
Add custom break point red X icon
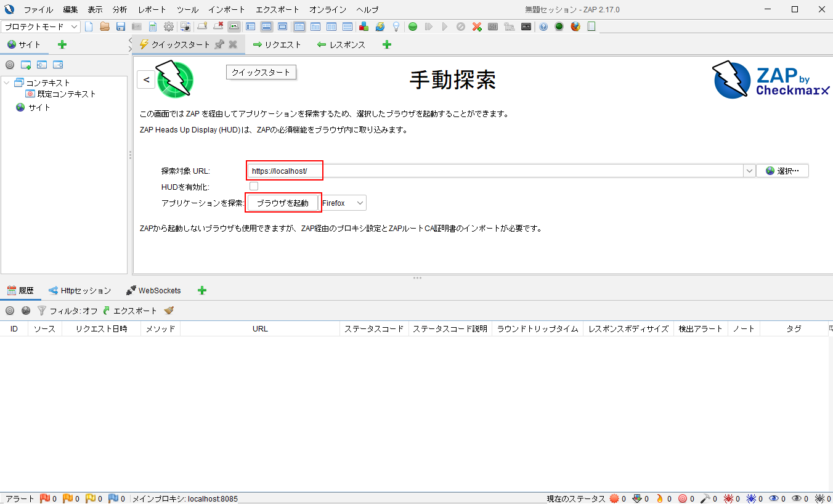477,26
